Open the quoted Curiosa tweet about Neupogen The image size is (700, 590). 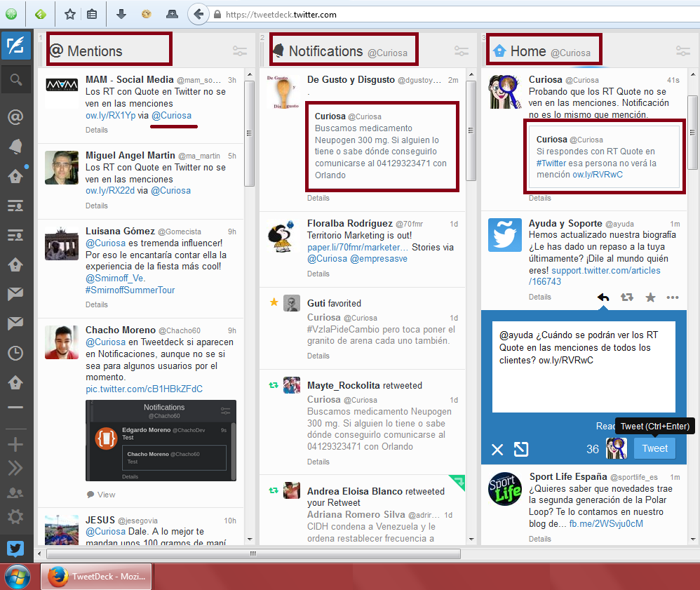click(x=382, y=147)
